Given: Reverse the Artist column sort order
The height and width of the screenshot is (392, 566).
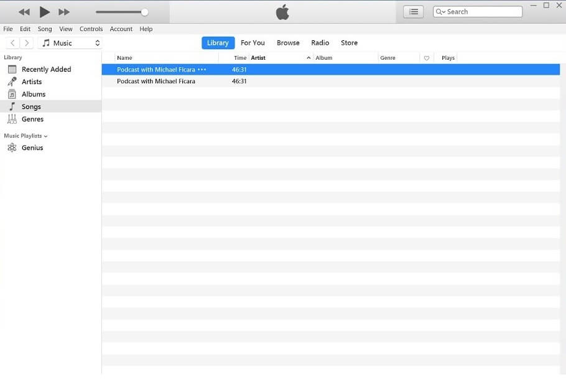Looking at the screenshot, I should point(257,57).
